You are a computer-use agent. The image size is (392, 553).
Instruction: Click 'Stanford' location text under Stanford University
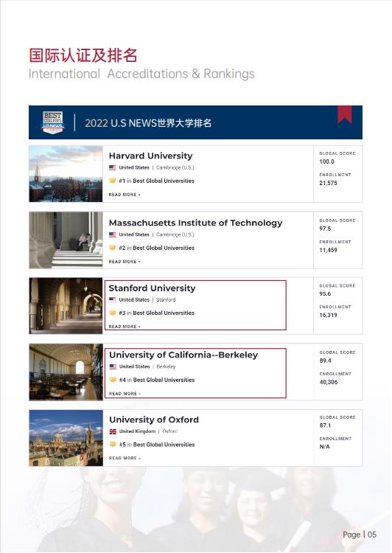166,300
